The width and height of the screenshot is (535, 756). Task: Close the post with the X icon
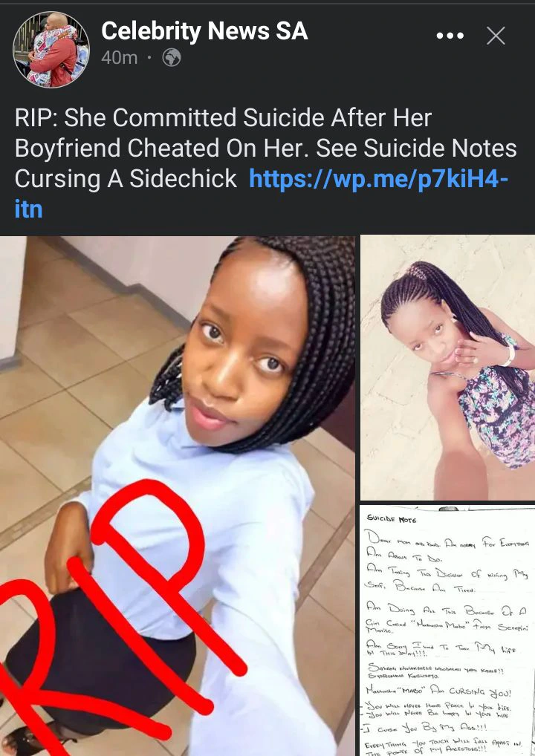(496, 36)
